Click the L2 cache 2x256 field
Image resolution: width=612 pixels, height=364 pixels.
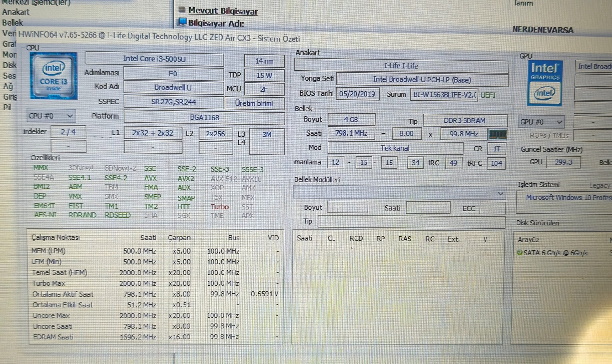point(216,134)
